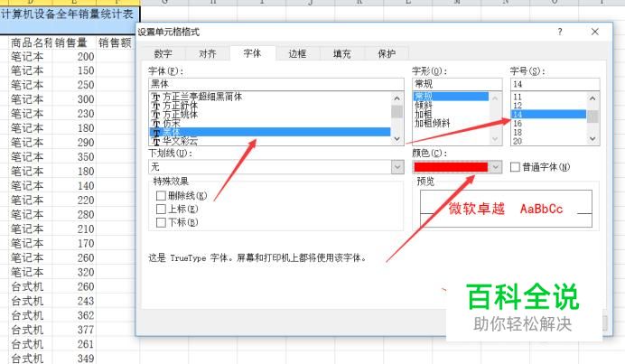Go to the 保护 tab
625x364 pixels.
click(387, 54)
